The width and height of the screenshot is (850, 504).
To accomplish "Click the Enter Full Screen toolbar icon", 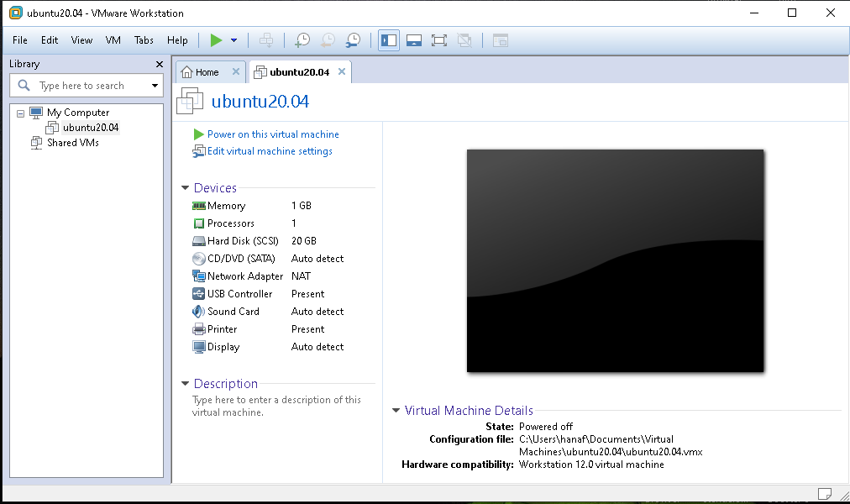I will tap(439, 40).
